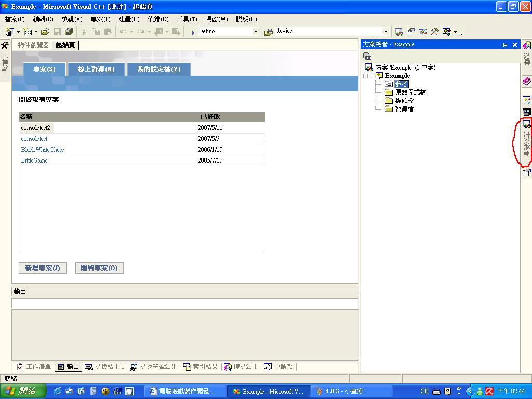Click the Undo arrow icon
Image resolution: width=532 pixels, height=399 pixels.
(x=123, y=32)
